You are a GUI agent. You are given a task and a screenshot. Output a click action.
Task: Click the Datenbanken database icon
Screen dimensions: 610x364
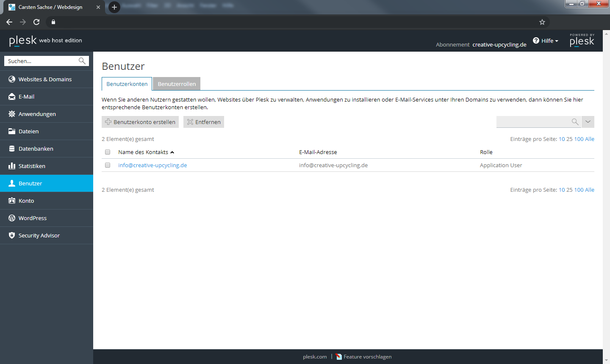pos(12,149)
